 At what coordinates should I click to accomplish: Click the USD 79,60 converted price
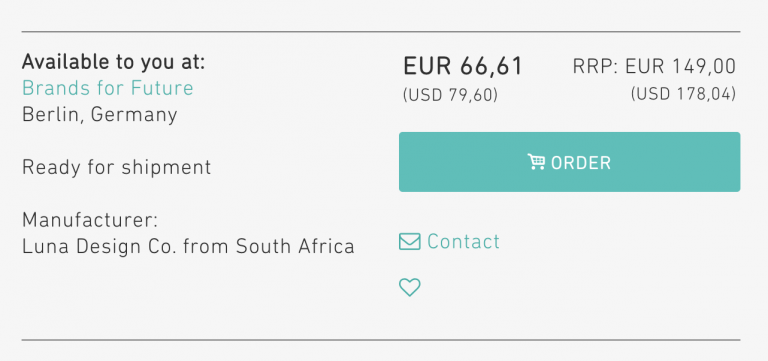point(450,95)
